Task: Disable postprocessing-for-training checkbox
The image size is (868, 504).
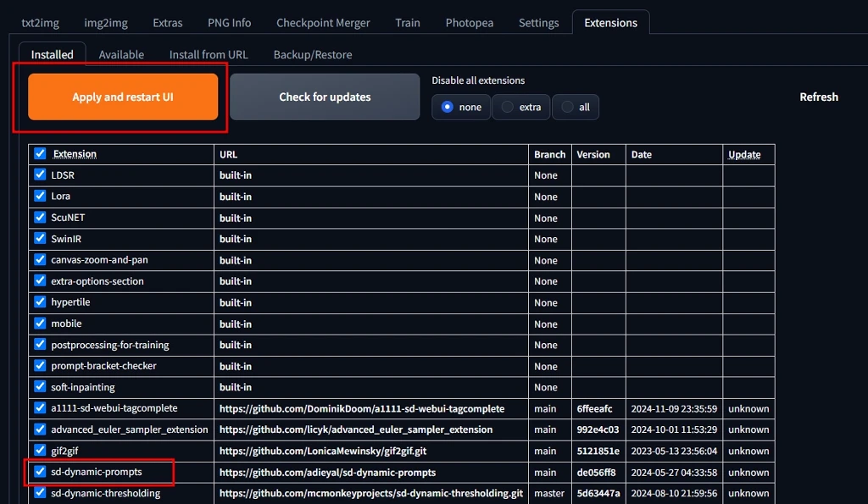Action: click(x=40, y=344)
